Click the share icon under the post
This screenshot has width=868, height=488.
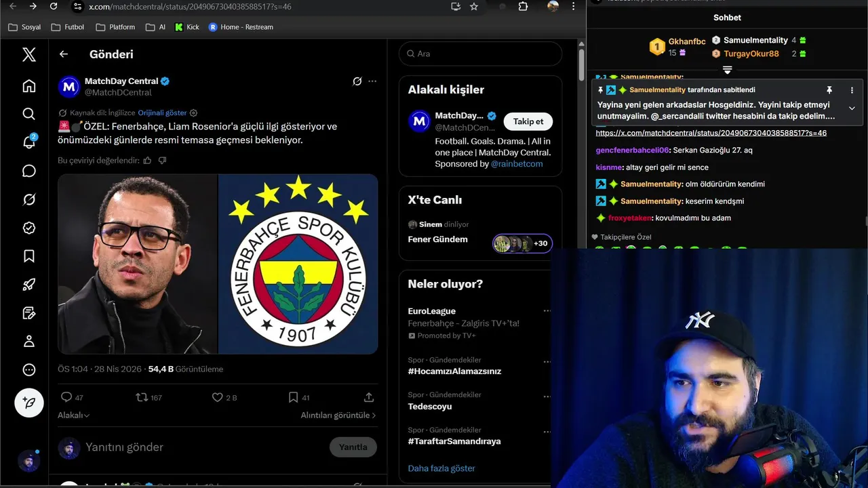coord(369,398)
